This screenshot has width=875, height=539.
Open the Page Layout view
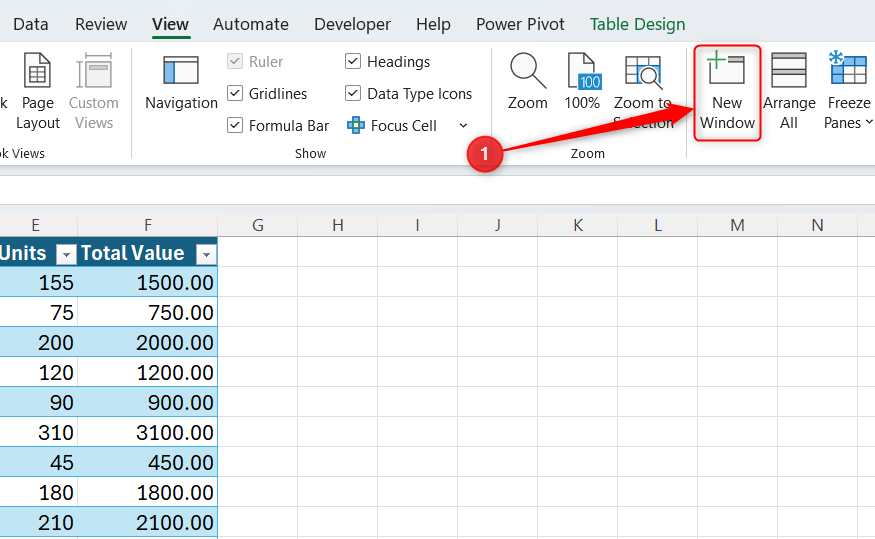click(x=37, y=92)
